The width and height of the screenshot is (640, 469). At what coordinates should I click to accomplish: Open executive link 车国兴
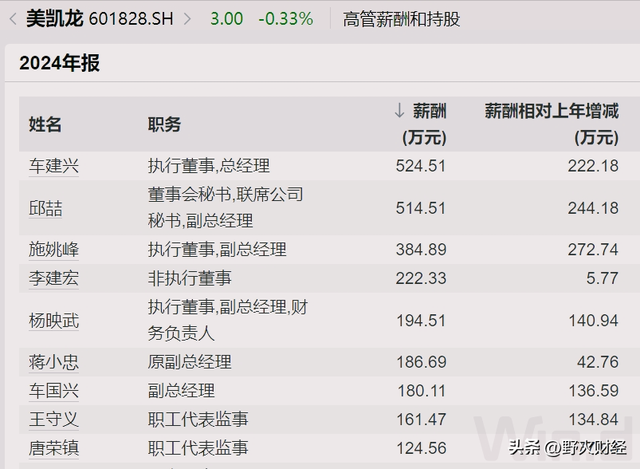point(53,391)
